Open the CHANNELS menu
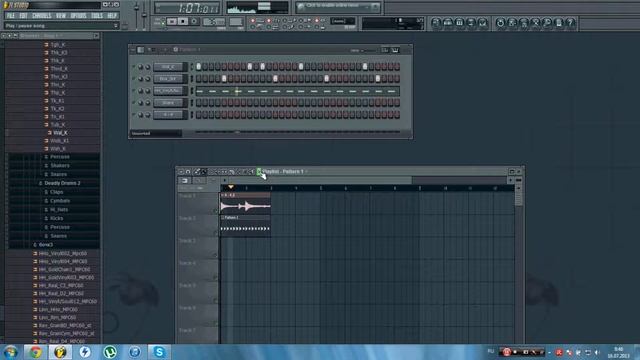This screenshot has height=360, width=640. click(x=42, y=16)
